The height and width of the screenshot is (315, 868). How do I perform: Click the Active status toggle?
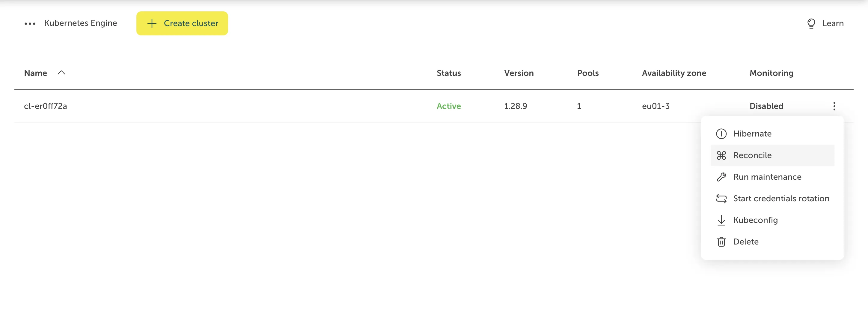(x=448, y=106)
